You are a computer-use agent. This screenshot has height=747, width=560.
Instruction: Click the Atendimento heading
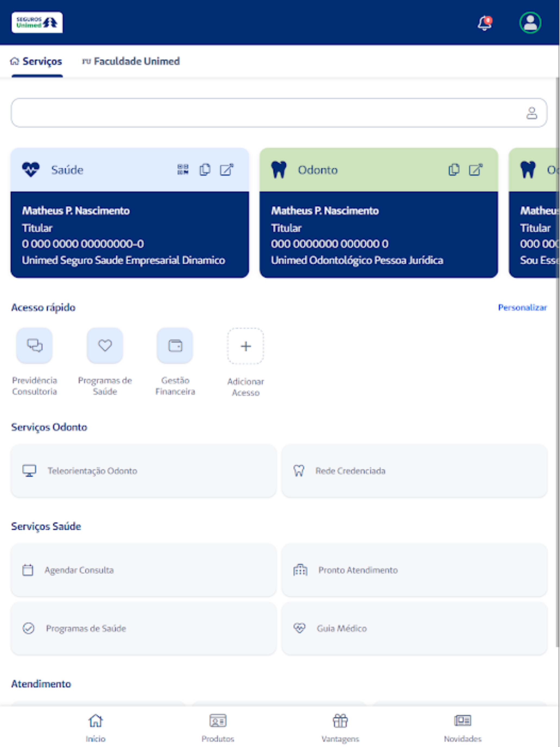click(41, 684)
